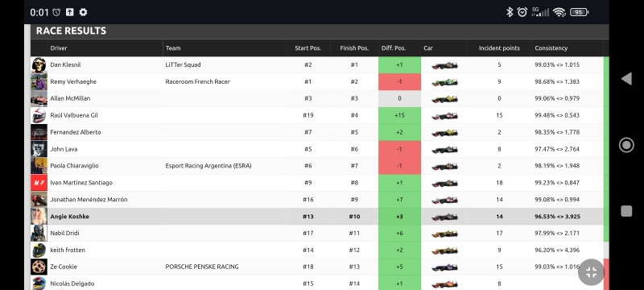
Task: Select keith frotten's helmet avatar
Action: click(x=39, y=251)
